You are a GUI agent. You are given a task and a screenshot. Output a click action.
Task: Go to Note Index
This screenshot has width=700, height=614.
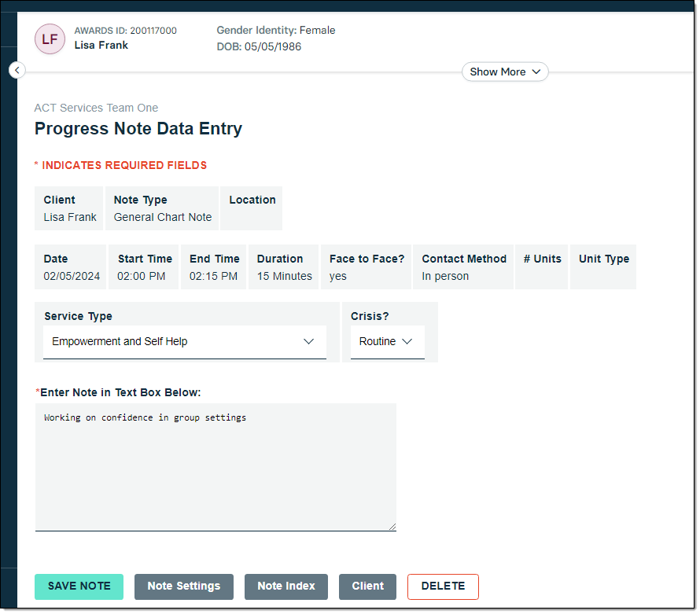[x=286, y=586]
